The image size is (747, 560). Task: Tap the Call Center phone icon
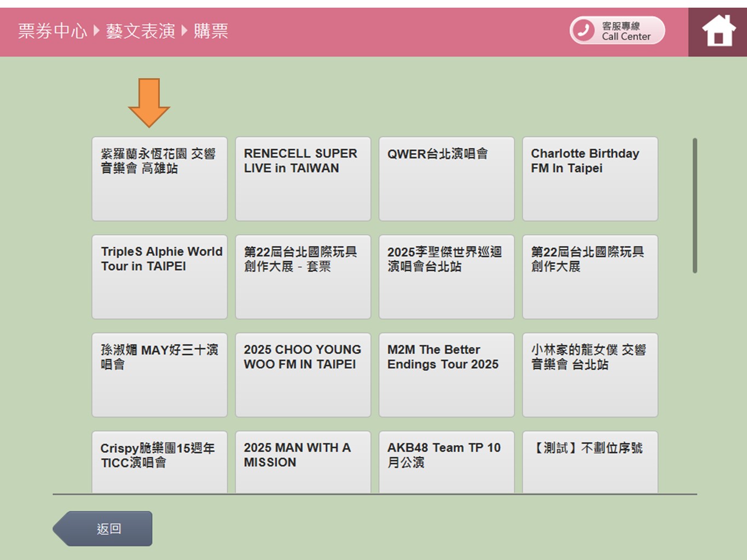pyautogui.click(x=584, y=30)
